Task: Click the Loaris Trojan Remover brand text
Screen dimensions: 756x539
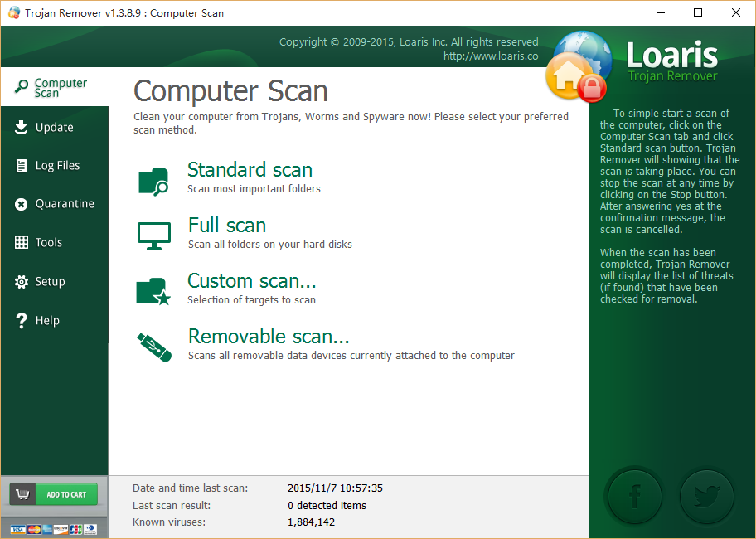Action: [x=672, y=63]
